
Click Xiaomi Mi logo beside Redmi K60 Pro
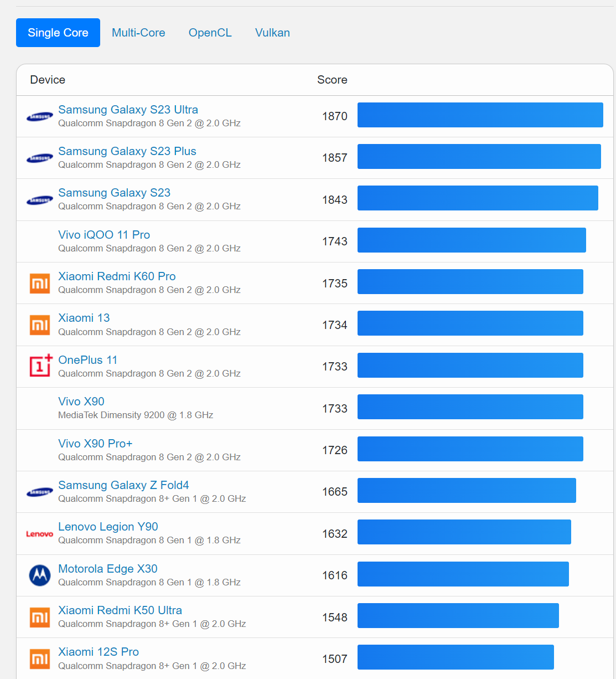pyautogui.click(x=40, y=284)
